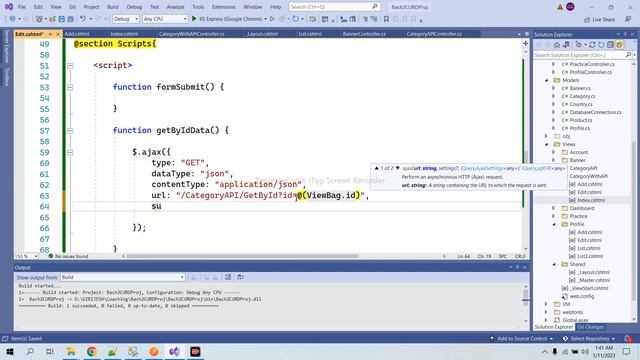Click the feedback icon beside Live Share
The width and height of the screenshot is (640, 360).
click(x=628, y=19)
